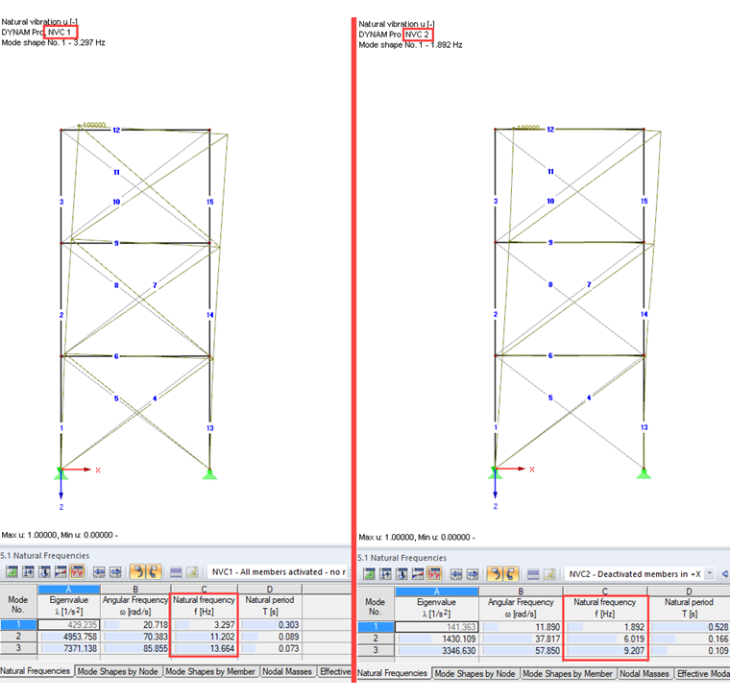Click member label 9 in NVC2 model view

[x=550, y=242]
